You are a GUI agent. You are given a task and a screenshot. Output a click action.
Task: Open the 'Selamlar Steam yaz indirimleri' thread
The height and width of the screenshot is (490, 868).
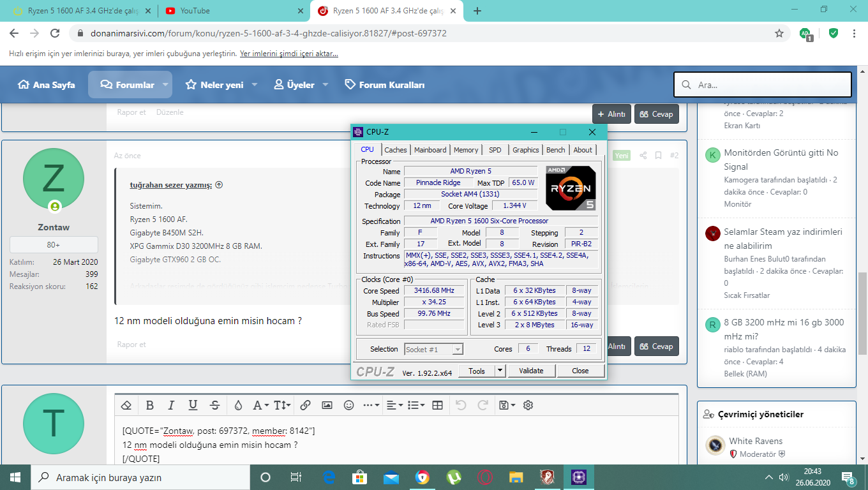pos(783,239)
